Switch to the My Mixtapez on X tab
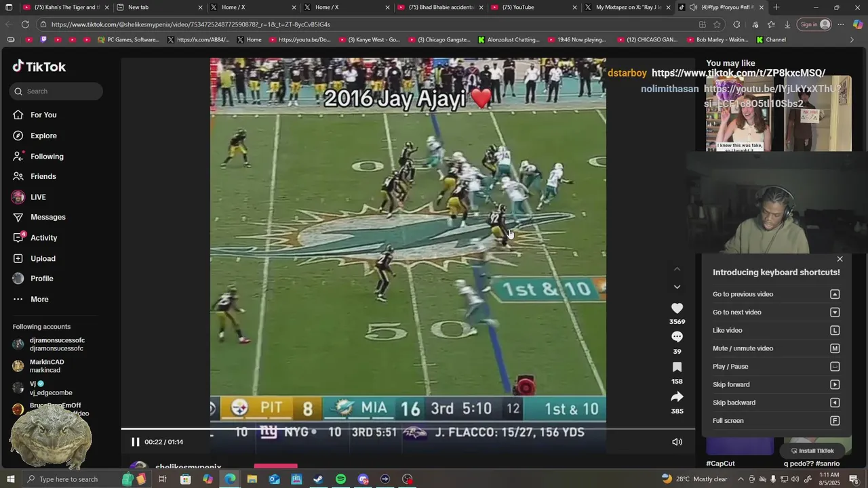The width and height of the screenshot is (868, 488). tap(627, 7)
